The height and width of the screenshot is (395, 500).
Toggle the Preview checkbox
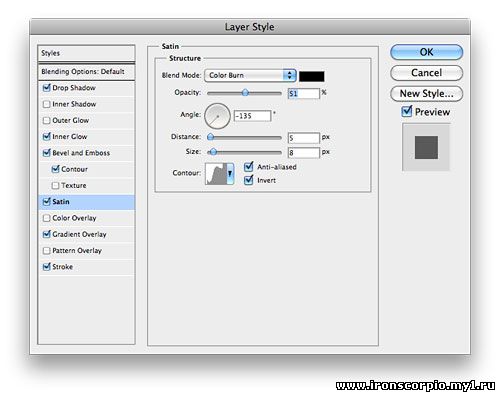pyautogui.click(x=407, y=111)
